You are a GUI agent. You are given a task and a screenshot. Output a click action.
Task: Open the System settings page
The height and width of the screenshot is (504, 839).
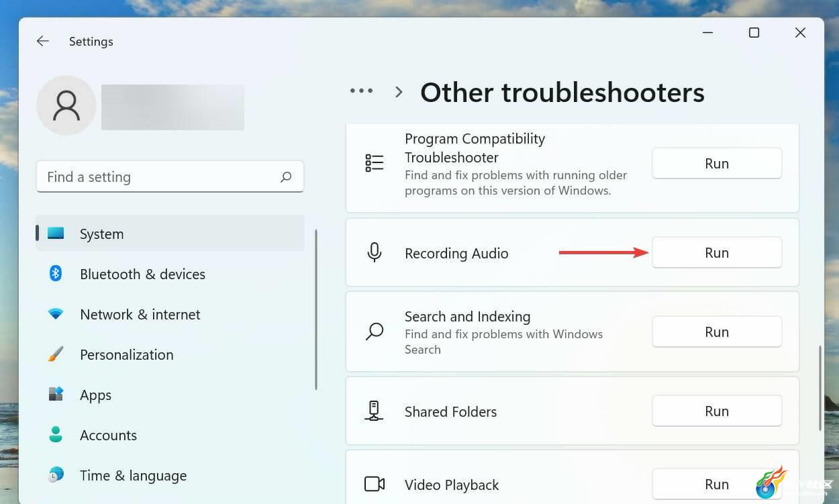point(170,234)
